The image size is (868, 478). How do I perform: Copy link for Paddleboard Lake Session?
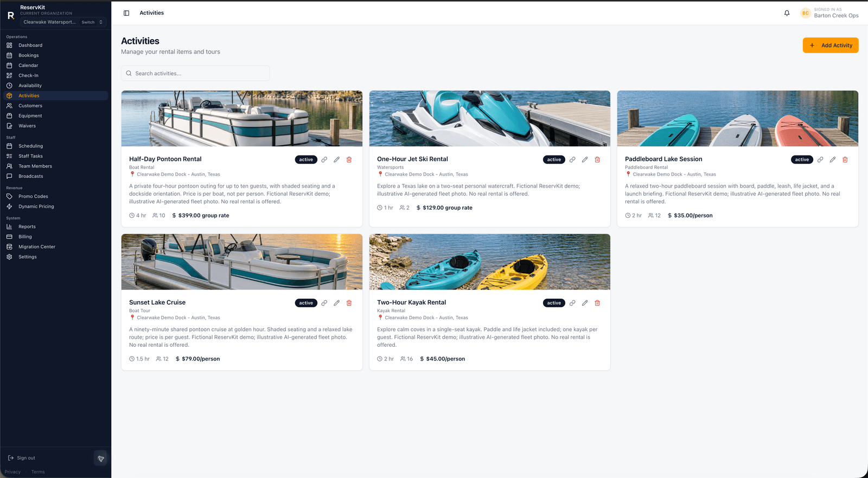(820, 160)
